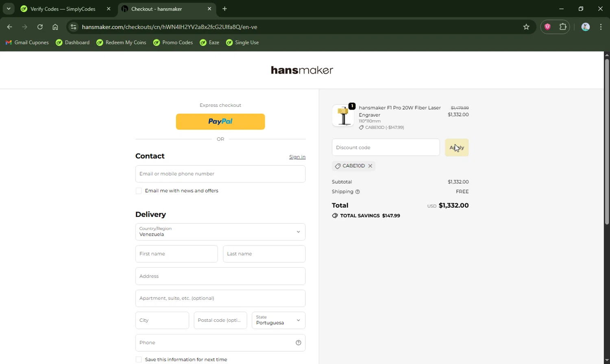Click the TOTAL SAVINGS $147.99 text
Screen dimensions: 610x364
370,216
